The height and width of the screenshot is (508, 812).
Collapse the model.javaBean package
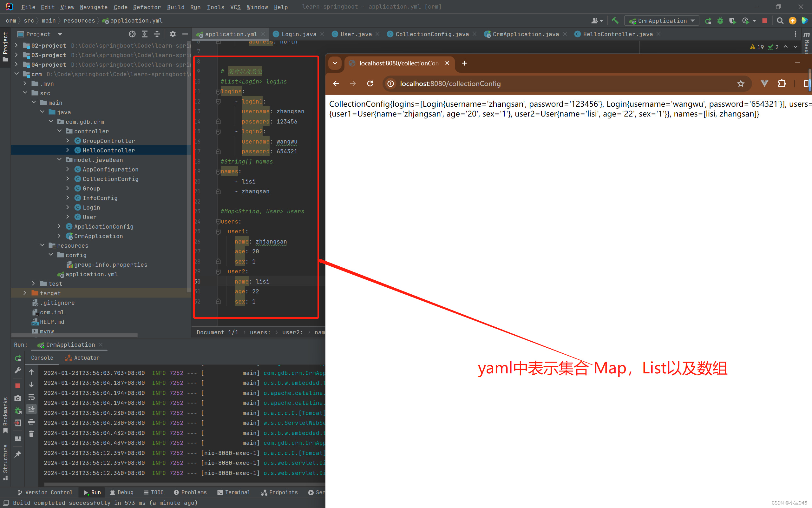click(59, 160)
